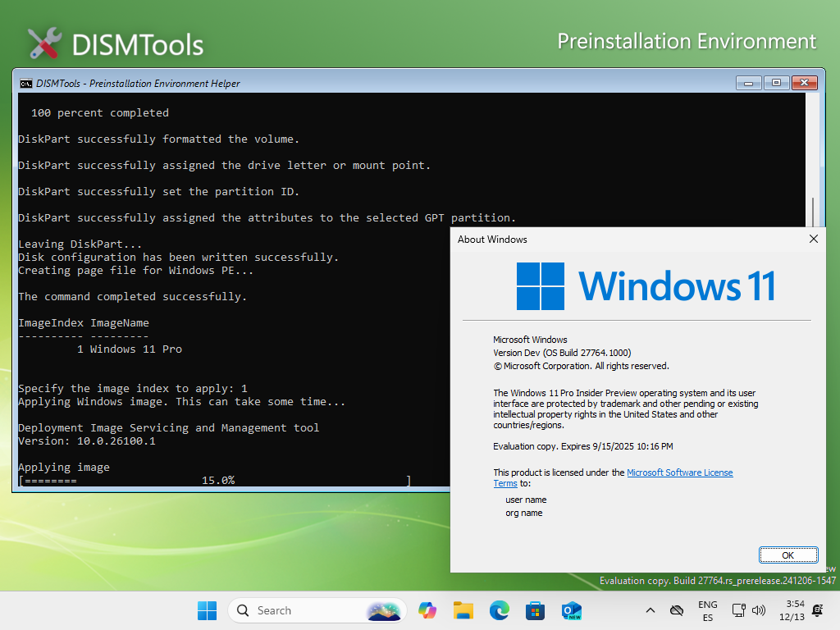Click the volume speaker tray icon
Image resolution: width=840 pixels, height=630 pixels.
pos(758,610)
